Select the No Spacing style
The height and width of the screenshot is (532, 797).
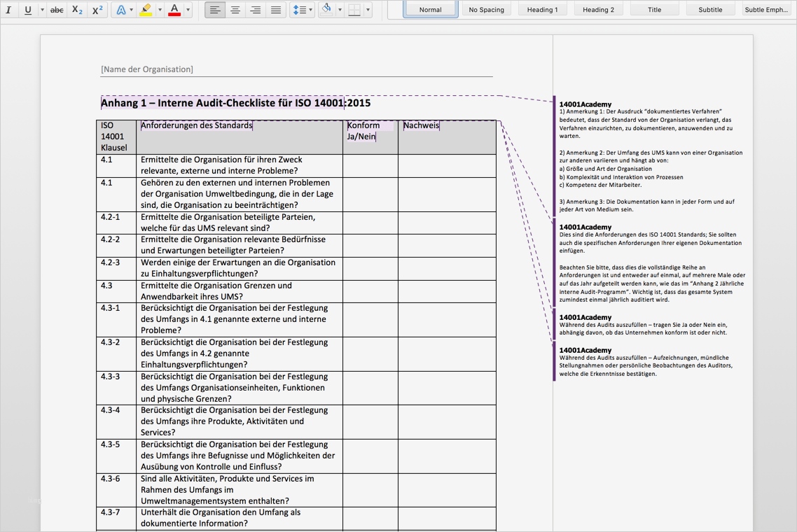coord(486,9)
